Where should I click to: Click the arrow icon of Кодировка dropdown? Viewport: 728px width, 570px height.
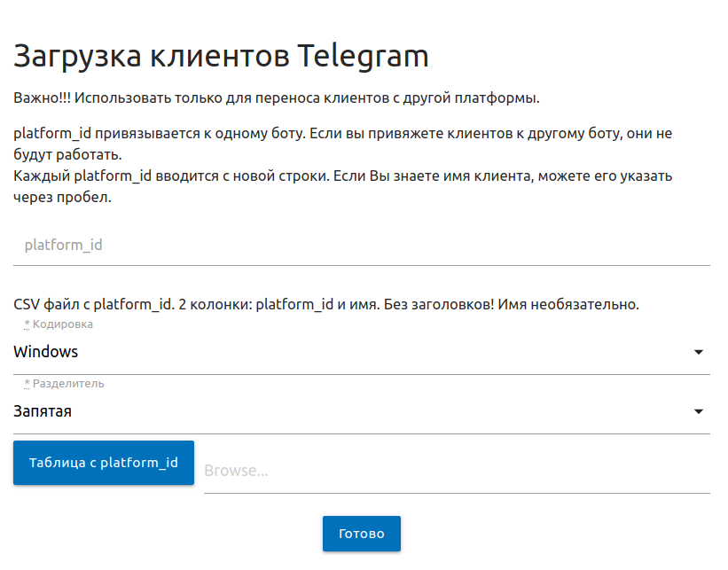(x=698, y=352)
